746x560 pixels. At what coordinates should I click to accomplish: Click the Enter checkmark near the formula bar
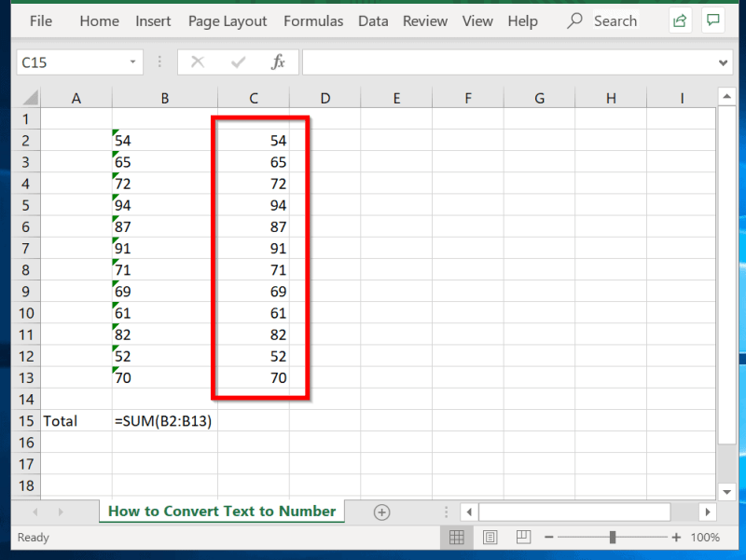236,61
